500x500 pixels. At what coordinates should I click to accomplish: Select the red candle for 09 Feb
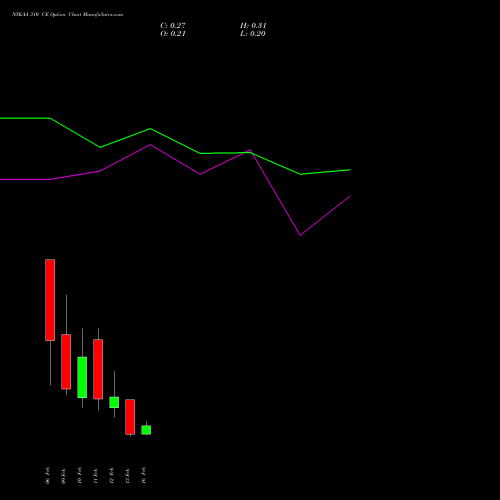point(66,362)
